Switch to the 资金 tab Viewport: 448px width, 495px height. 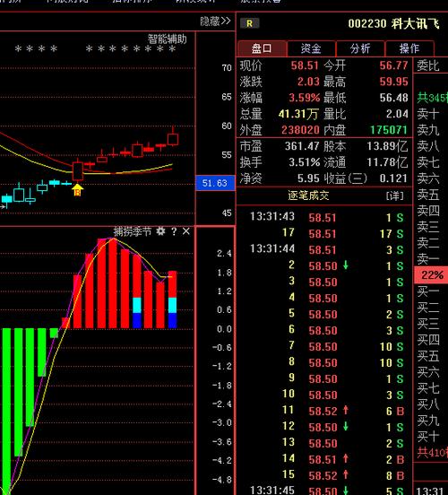(311, 48)
